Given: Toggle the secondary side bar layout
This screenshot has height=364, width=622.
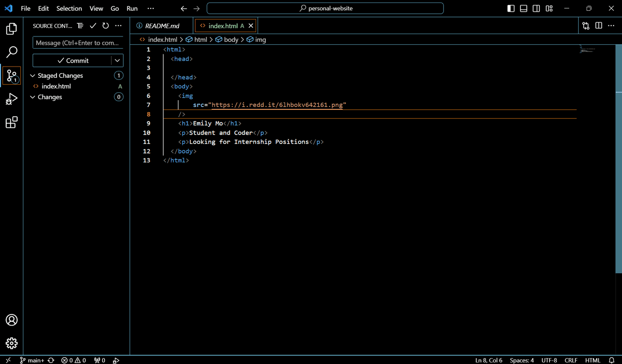Looking at the screenshot, I should (536, 8).
